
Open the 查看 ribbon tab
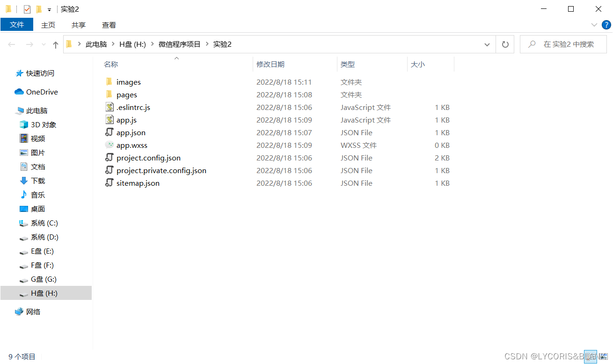tap(109, 25)
